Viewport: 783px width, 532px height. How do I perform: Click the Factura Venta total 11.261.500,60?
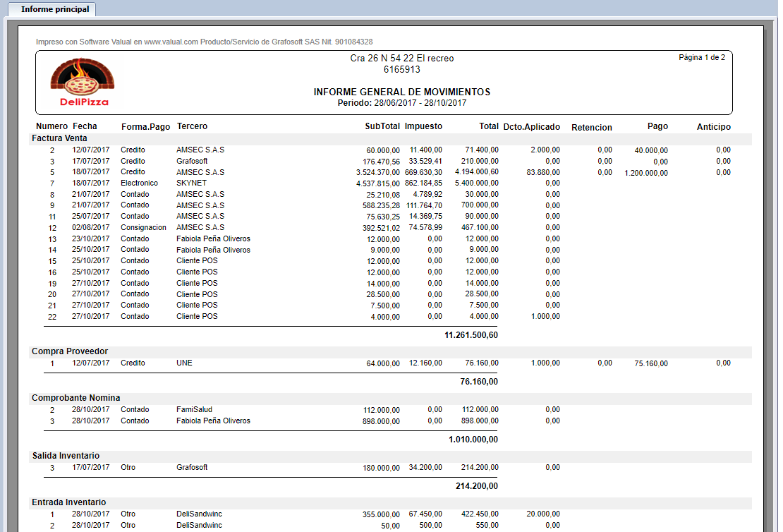(471, 335)
